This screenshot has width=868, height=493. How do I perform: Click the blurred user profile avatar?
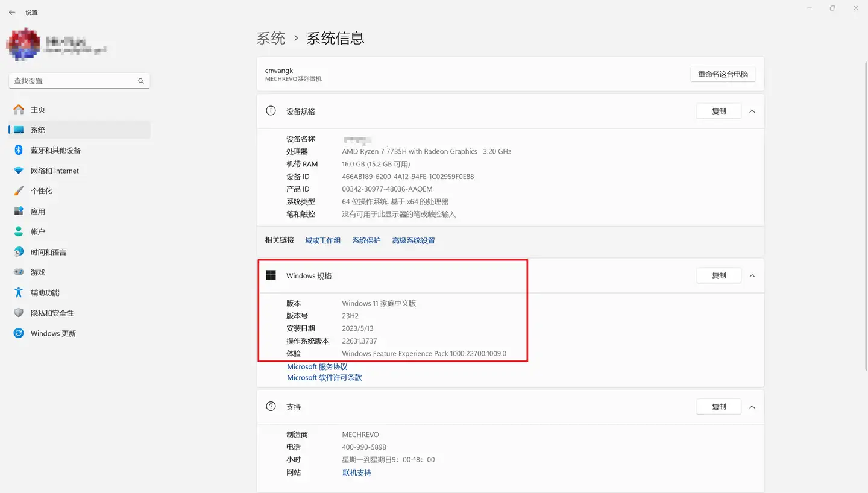[24, 43]
